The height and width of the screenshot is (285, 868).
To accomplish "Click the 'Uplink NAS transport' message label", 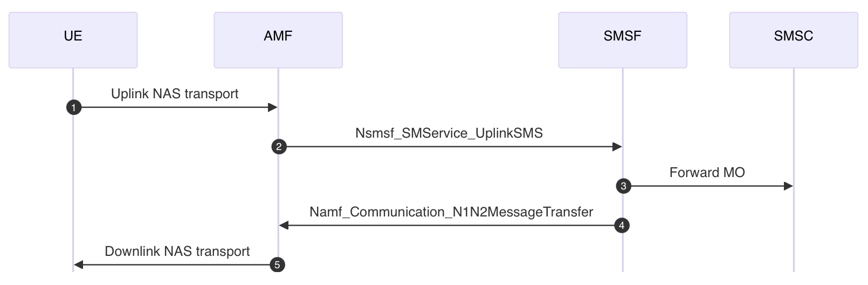I will click(175, 94).
